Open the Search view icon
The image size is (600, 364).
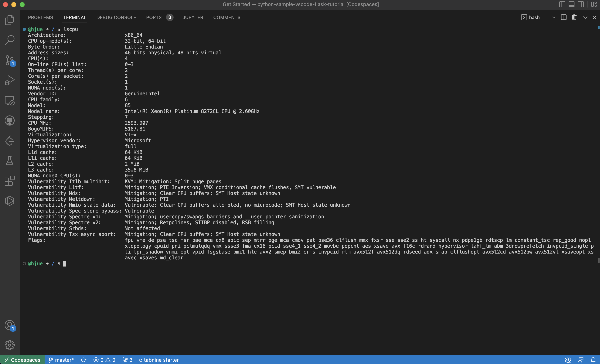pos(9,40)
